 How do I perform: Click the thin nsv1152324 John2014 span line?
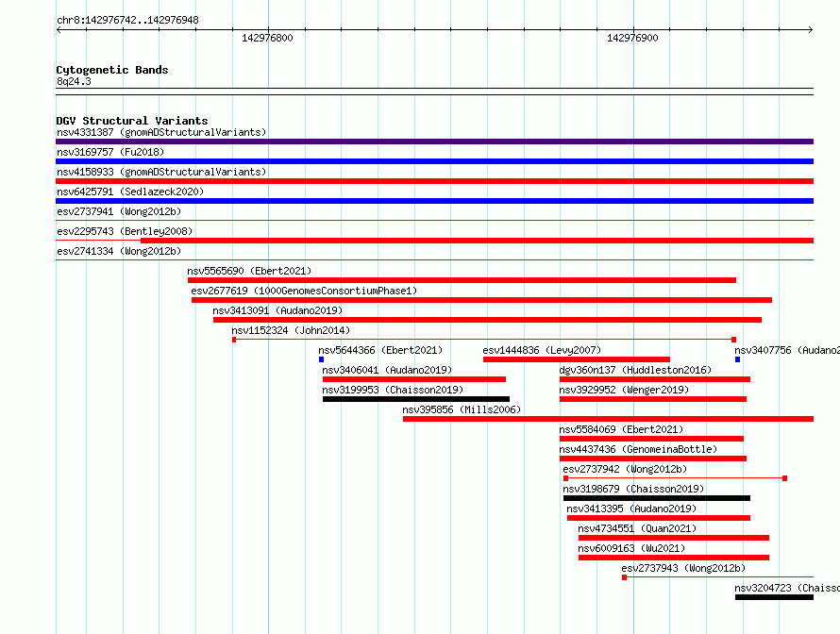click(x=484, y=340)
